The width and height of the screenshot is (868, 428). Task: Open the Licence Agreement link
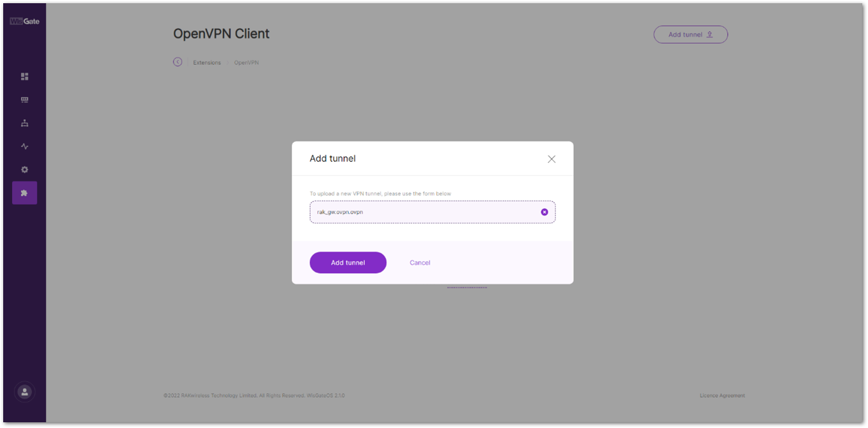(722, 395)
